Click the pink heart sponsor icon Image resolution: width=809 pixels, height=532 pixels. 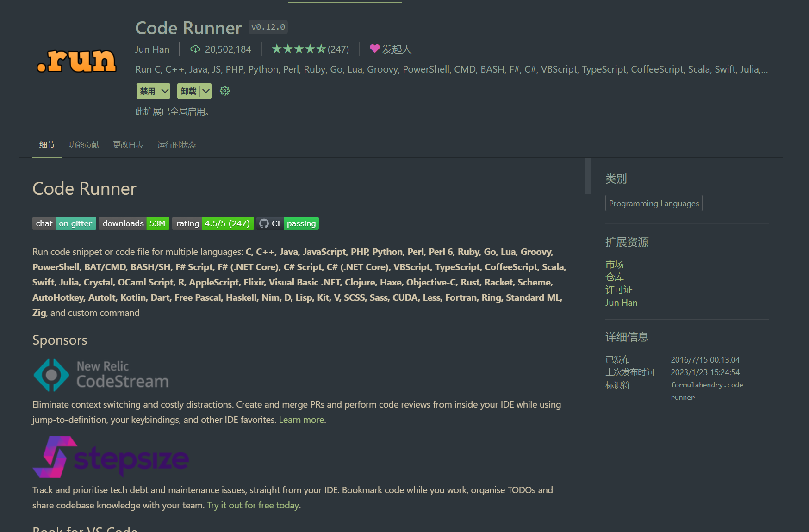[374, 49]
